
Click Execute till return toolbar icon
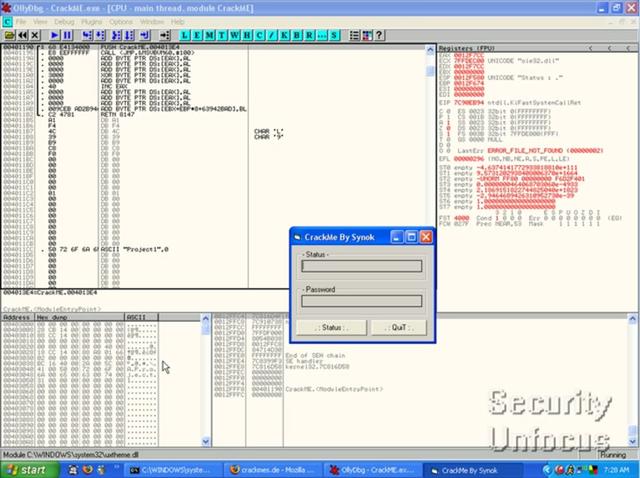tap(145, 36)
